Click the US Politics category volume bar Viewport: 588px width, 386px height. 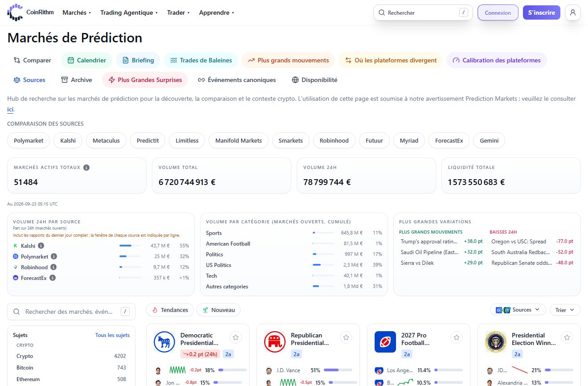pyautogui.click(x=323, y=265)
